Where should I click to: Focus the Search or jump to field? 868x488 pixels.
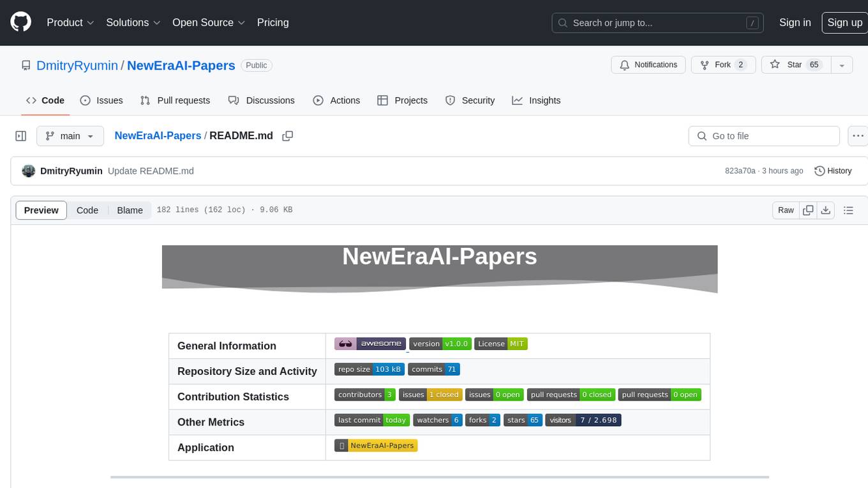pos(659,22)
